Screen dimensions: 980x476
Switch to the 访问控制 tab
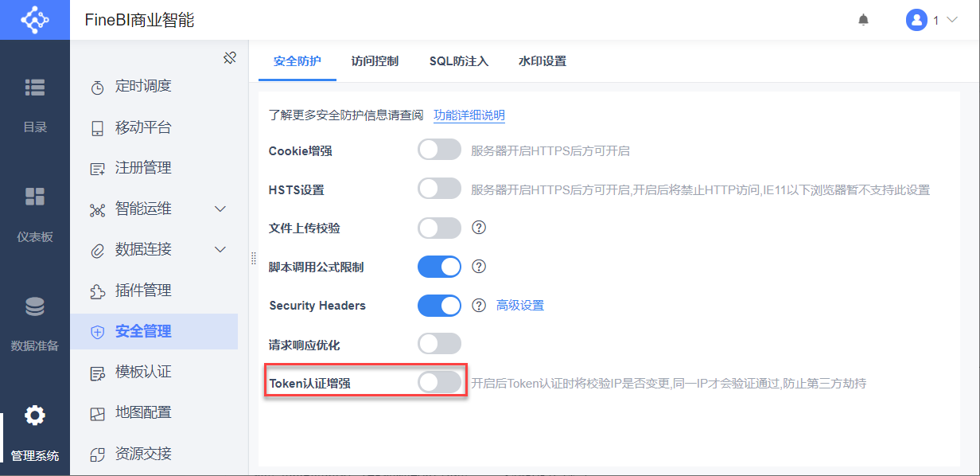pyautogui.click(x=375, y=61)
